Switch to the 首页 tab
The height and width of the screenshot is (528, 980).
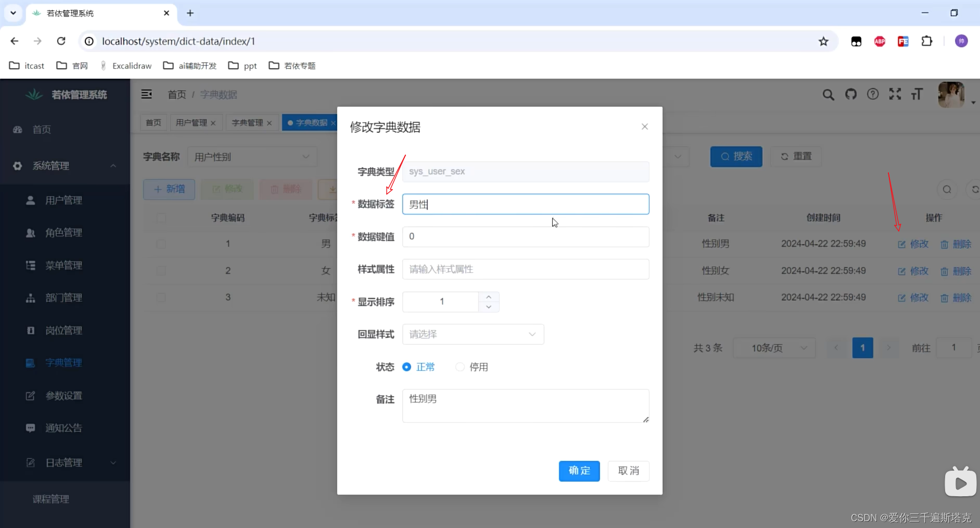pos(153,123)
